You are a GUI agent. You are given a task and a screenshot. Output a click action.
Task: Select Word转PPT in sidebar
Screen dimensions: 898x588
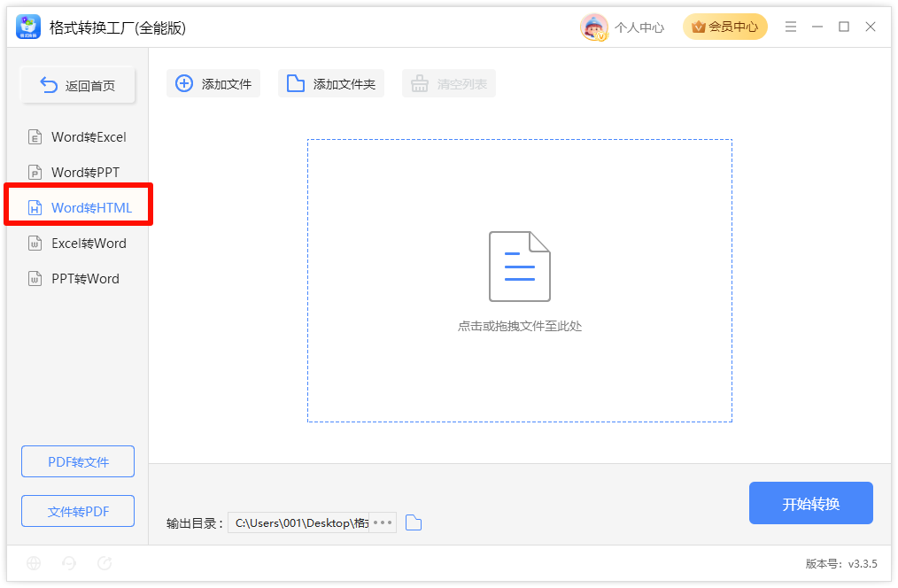[77, 173]
